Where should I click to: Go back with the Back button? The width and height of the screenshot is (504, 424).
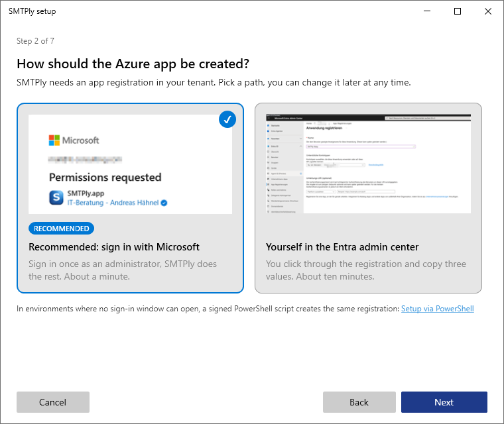pos(359,402)
